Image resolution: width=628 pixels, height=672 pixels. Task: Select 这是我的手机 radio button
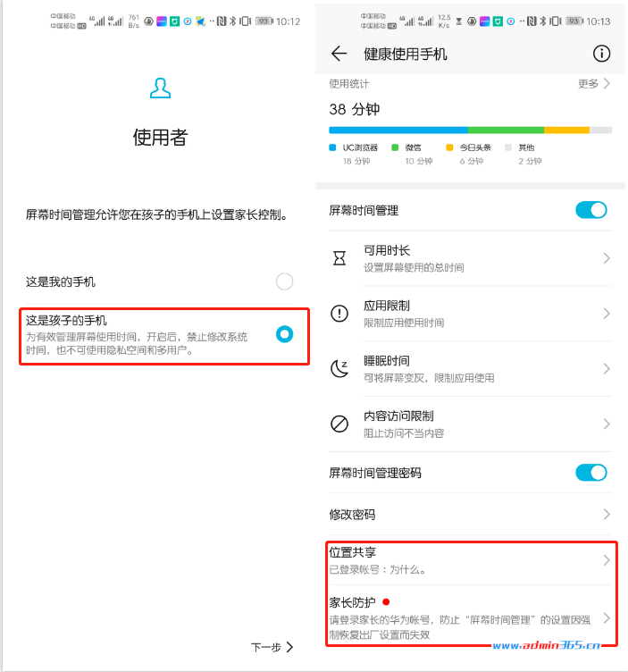[284, 281]
